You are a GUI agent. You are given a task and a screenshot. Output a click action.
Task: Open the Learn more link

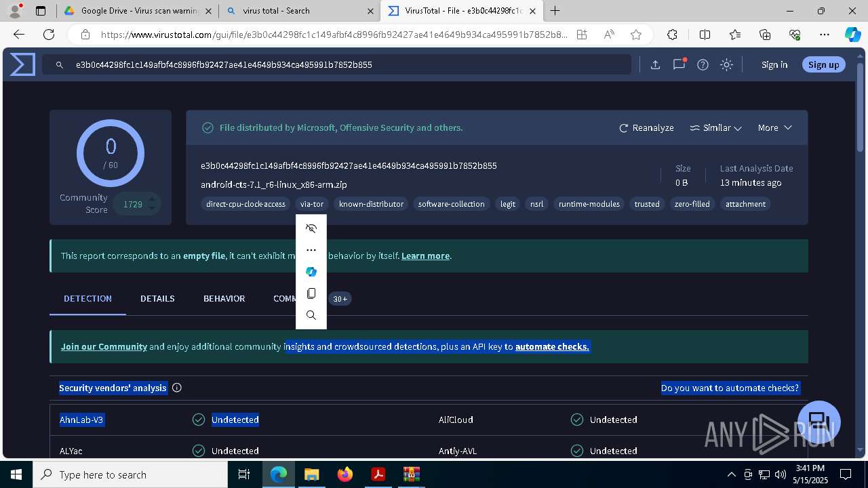pyautogui.click(x=425, y=256)
